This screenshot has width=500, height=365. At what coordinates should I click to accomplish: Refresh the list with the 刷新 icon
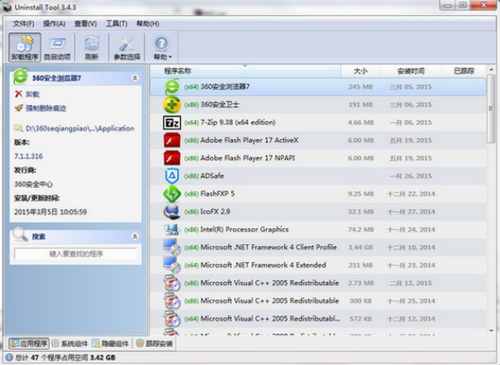(91, 47)
